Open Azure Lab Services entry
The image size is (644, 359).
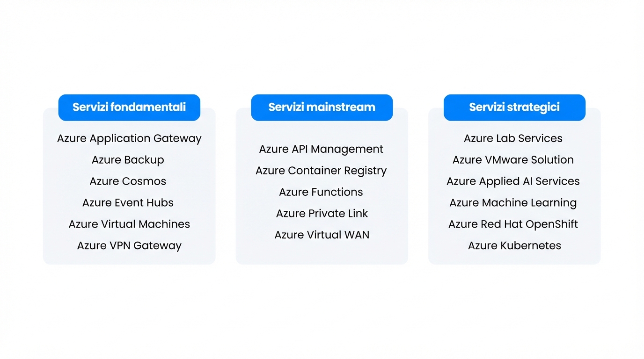513,138
